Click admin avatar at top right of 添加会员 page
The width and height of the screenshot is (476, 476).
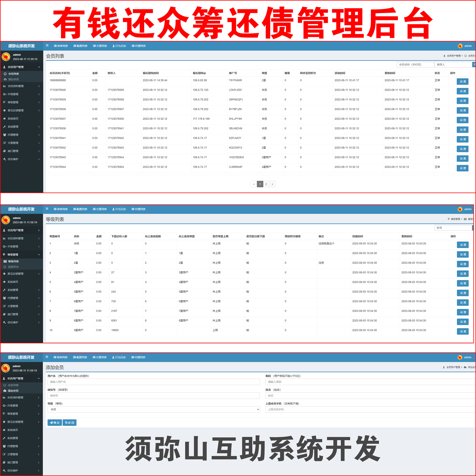pos(460,357)
